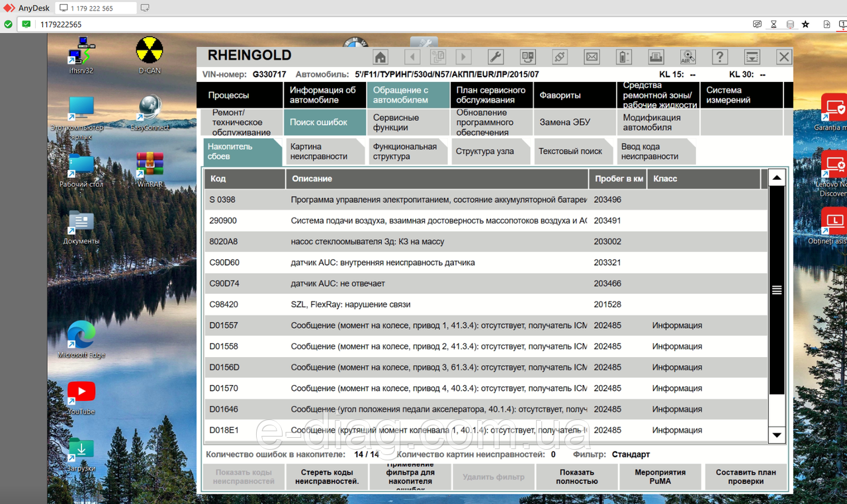Click the back arrow in Rheingold toolbar
Screen dimensions: 847x504
[x=412, y=57]
